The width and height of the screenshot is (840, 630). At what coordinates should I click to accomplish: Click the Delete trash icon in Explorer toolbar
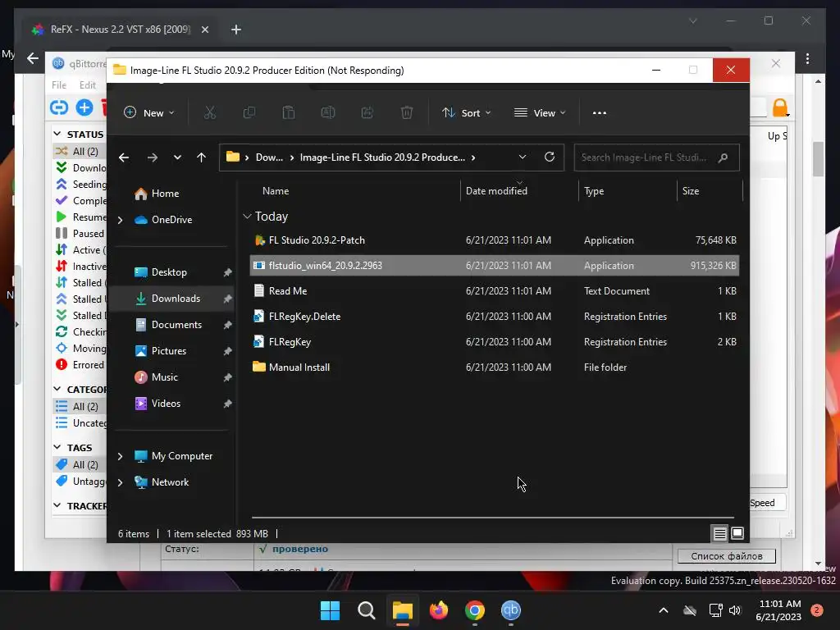coord(407,112)
